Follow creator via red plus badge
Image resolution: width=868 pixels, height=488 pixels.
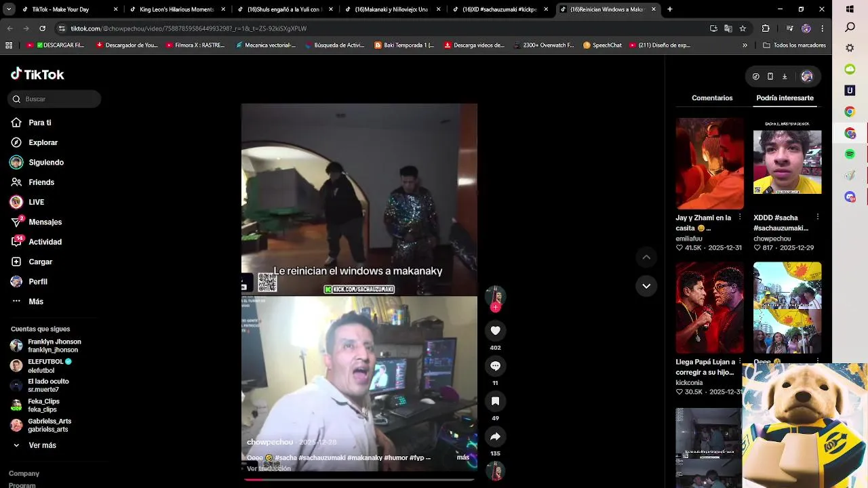(x=495, y=308)
